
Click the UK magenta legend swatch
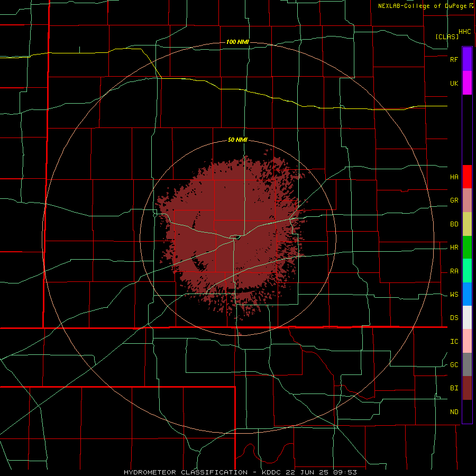(x=467, y=83)
